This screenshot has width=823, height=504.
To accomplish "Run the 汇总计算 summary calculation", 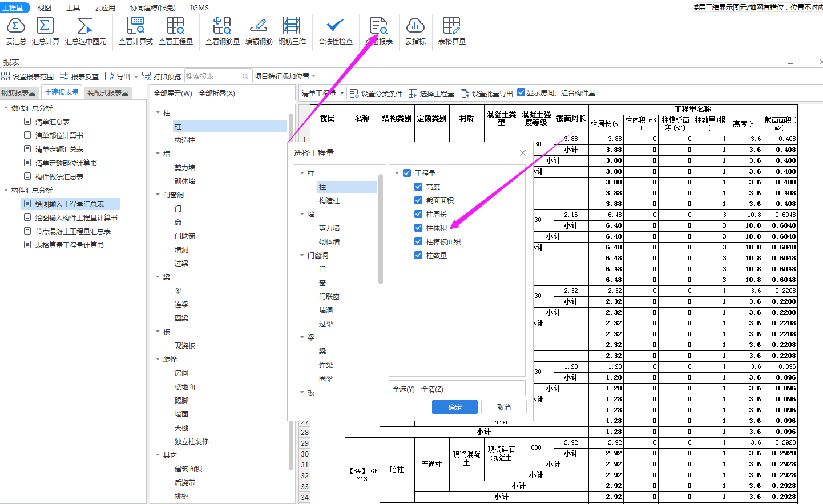I will 45,31.
